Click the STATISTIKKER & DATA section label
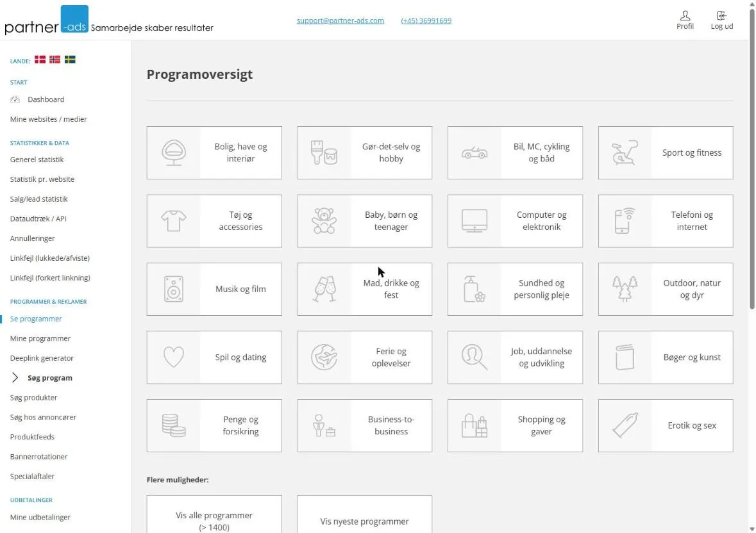 40,143
